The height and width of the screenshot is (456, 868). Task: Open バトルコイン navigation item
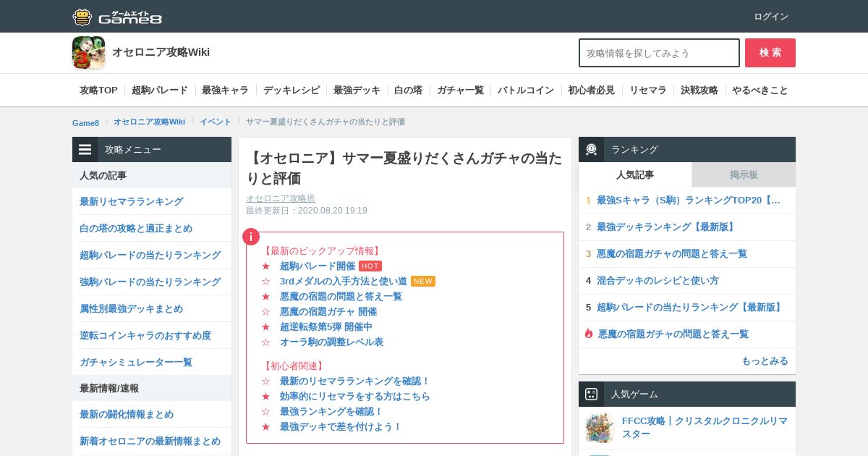pos(526,90)
